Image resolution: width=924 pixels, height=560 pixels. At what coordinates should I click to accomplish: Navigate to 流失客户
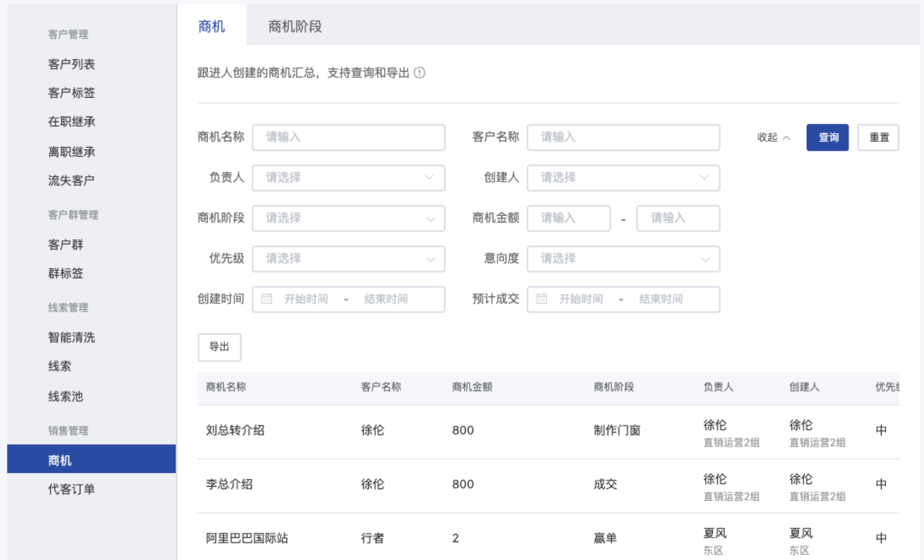tap(72, 181)
